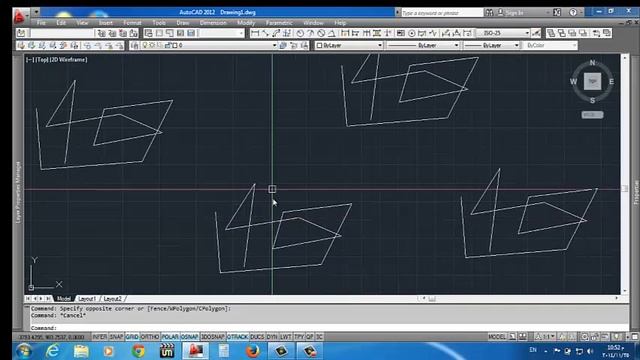Expand the Quick Access toolbar dropdown arrow
The height and width of the screenshot is (360, 640).
pyautogui.click(x=36, y=12)
